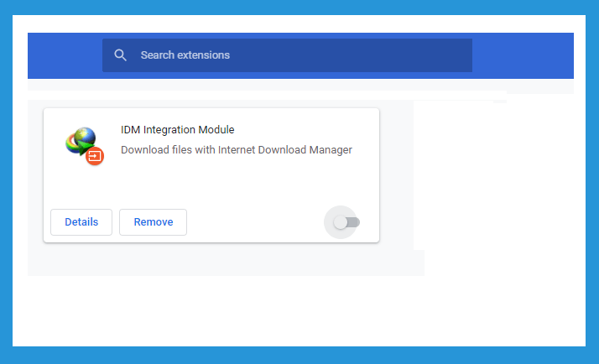
Task: Click the 'Download files with Internet Download Manager' description
Action: 237,150
